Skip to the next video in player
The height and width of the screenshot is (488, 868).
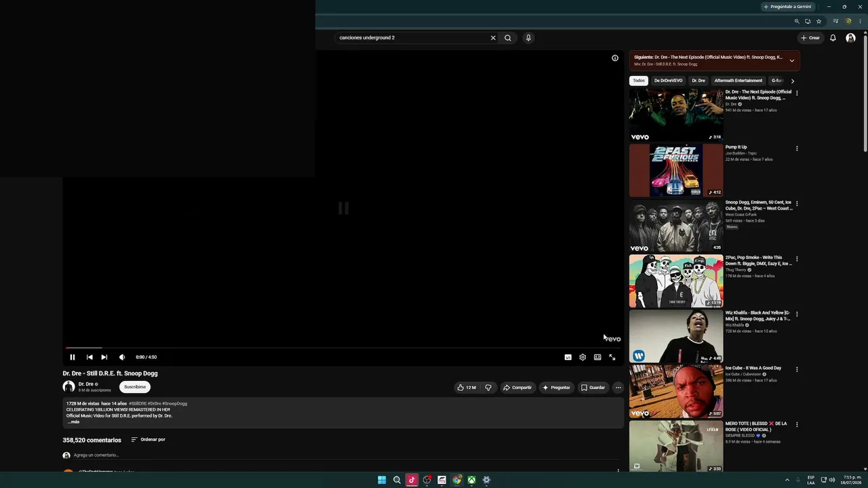(x=104, y=357)
